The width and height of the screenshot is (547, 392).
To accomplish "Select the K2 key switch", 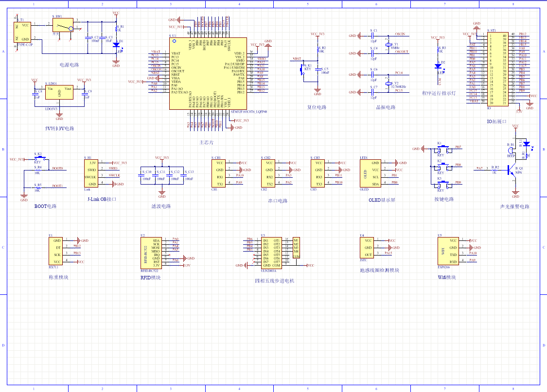I will click(443, 167).
